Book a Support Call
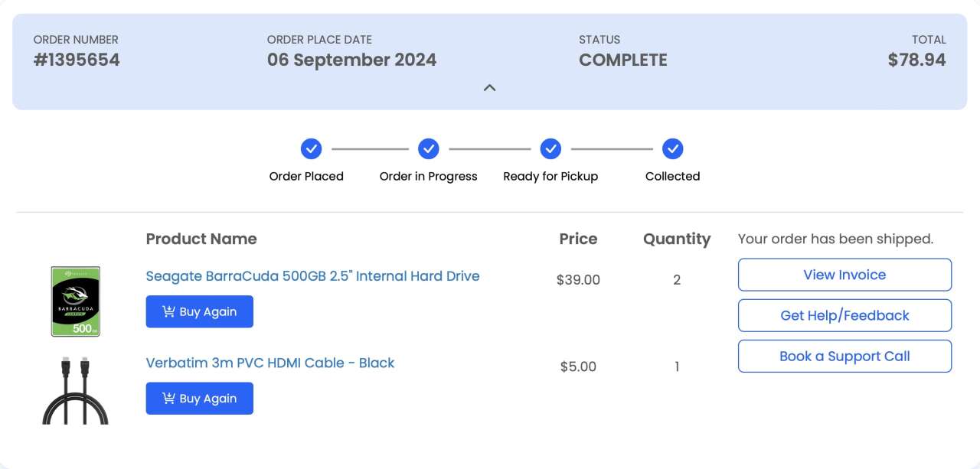Screen dimensions: 980x469 pos(844,356)
